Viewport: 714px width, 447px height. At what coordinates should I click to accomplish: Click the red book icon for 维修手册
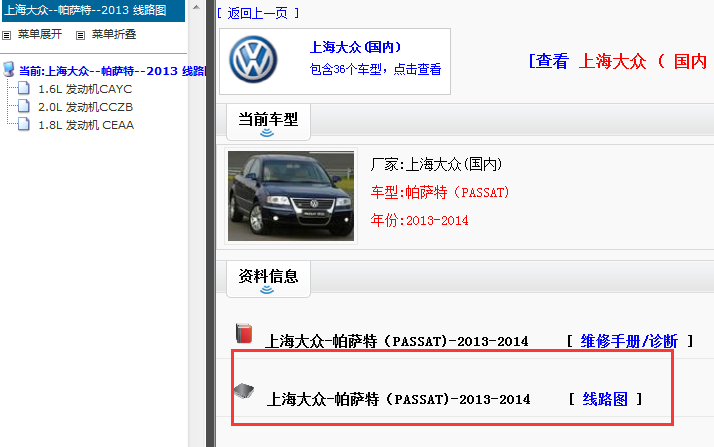(x=244, y=333)
